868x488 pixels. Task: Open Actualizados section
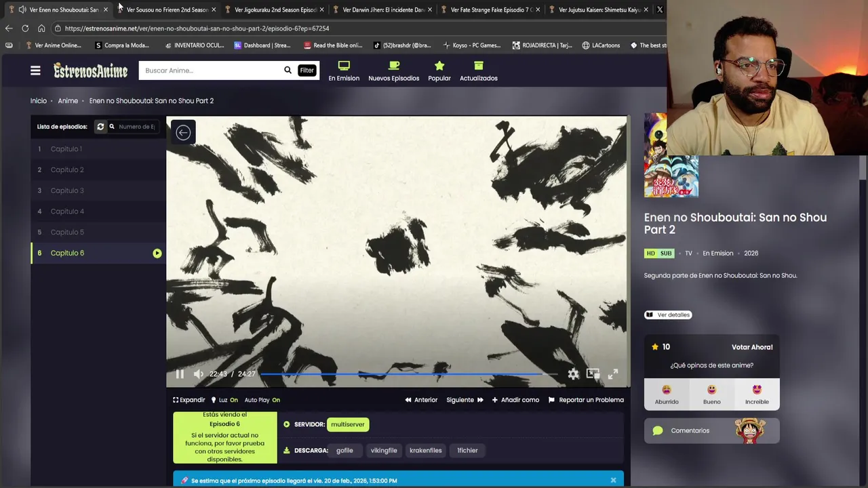tap(479, 71)
